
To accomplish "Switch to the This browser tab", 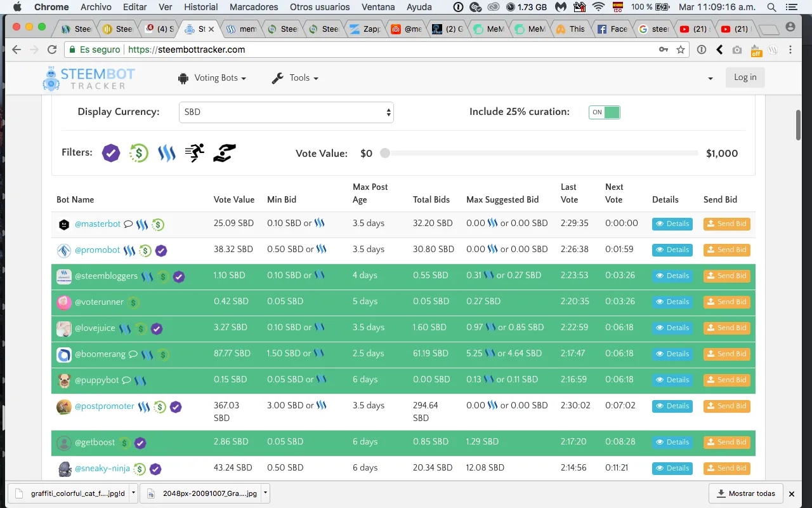I will tap(570, 29).
